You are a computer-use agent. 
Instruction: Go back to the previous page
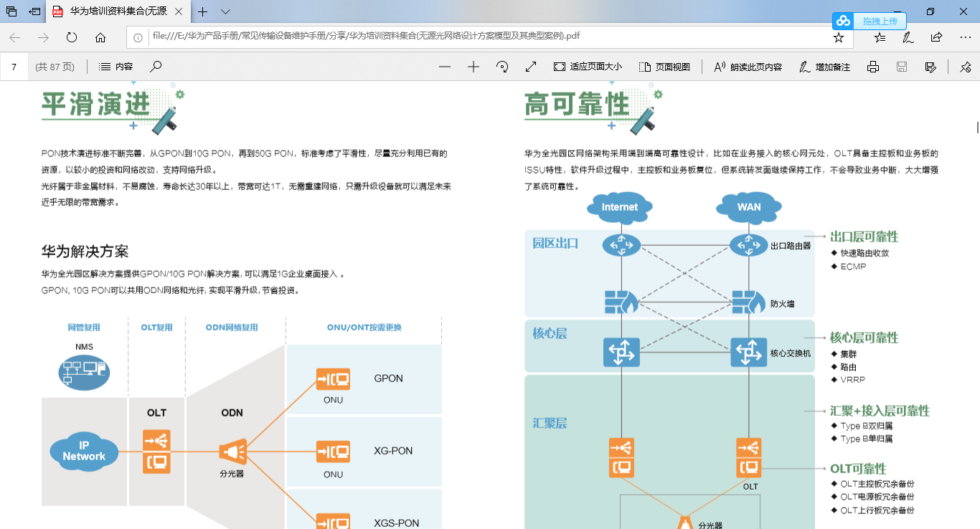pos(15,38)
